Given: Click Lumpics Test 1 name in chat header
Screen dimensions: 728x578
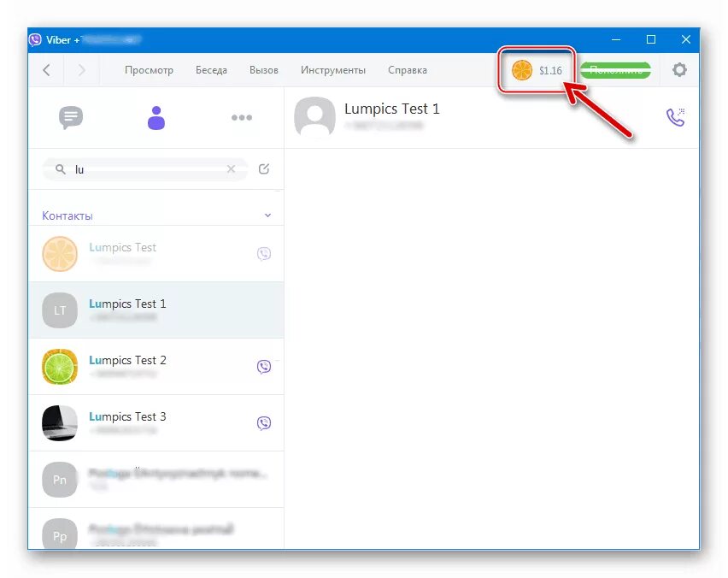Looking at the screenshot, I should (x=392, y=109).
